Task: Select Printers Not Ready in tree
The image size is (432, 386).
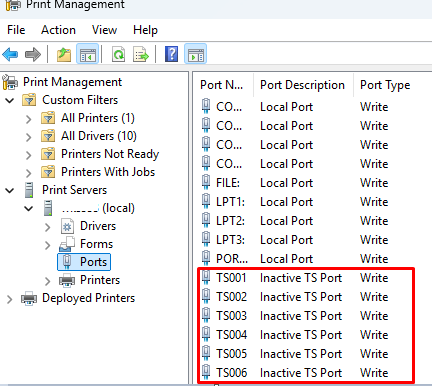Action: [110, 154]
